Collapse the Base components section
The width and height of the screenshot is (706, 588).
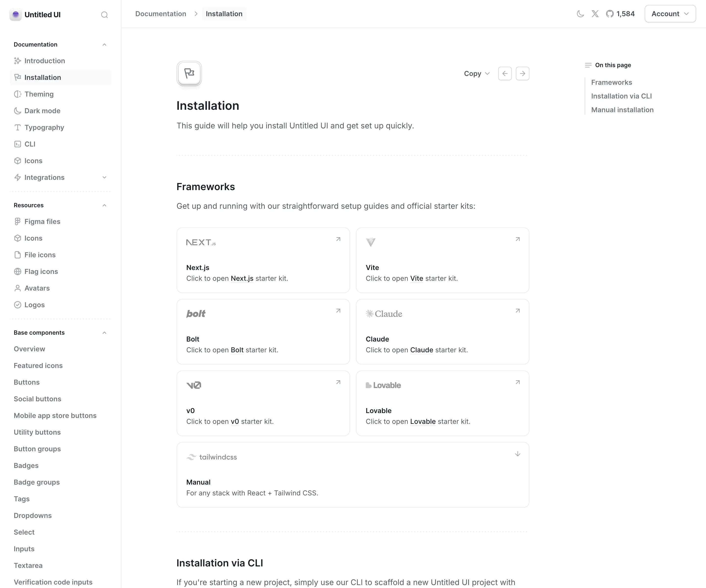pyautogui.click(x=104, y=333)
